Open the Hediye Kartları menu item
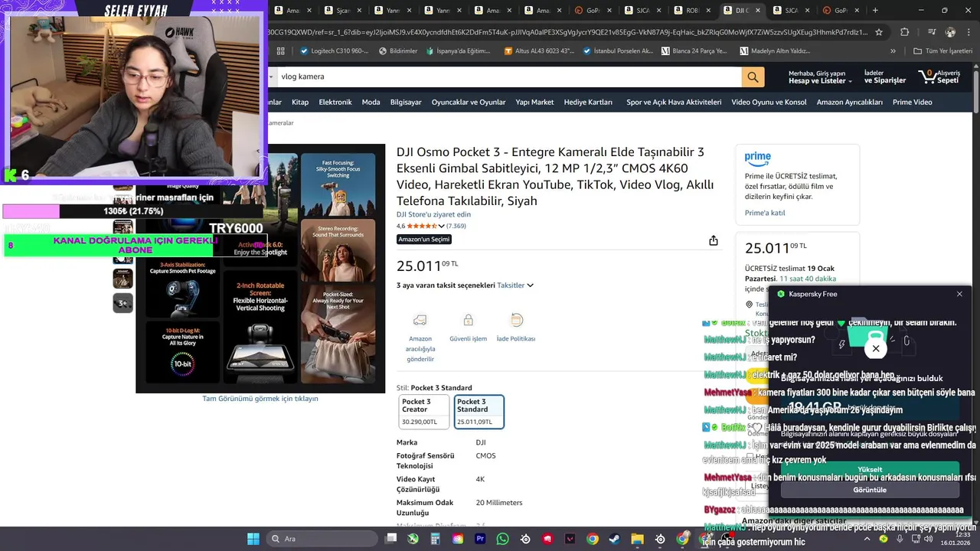Viewport: 980px width, 551px height. pyautogui.click(x=588, y=103)
